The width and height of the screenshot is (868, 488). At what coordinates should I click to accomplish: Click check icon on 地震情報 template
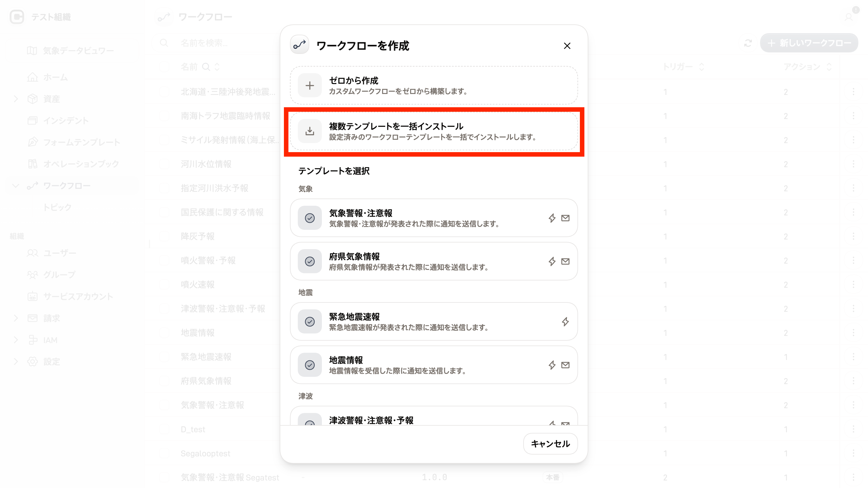click(310, 365)
